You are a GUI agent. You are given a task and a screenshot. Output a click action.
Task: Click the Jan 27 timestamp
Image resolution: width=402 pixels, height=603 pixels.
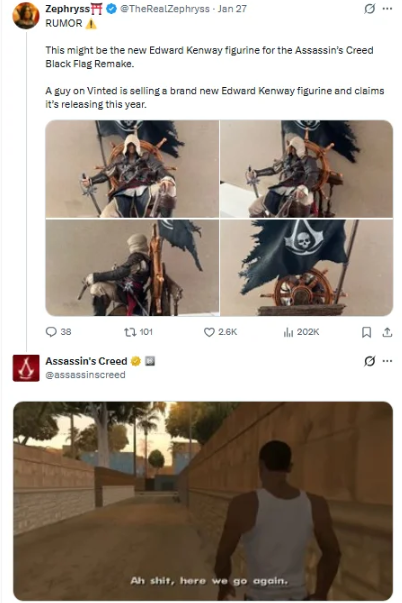tap(232, 8)
